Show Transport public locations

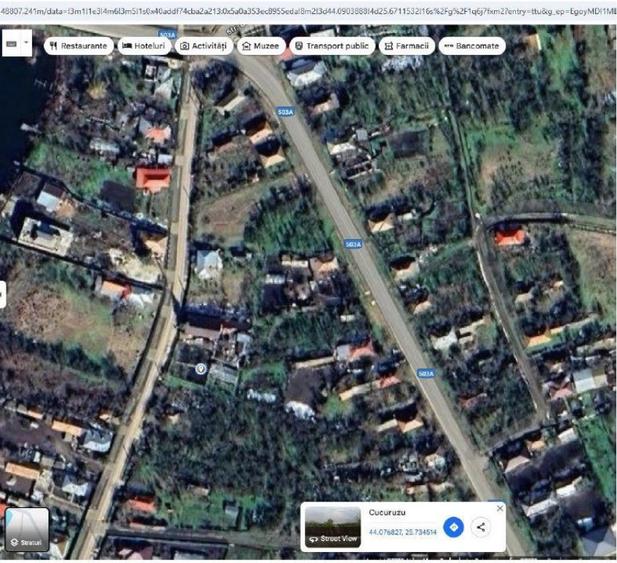[x=332, y=46]
